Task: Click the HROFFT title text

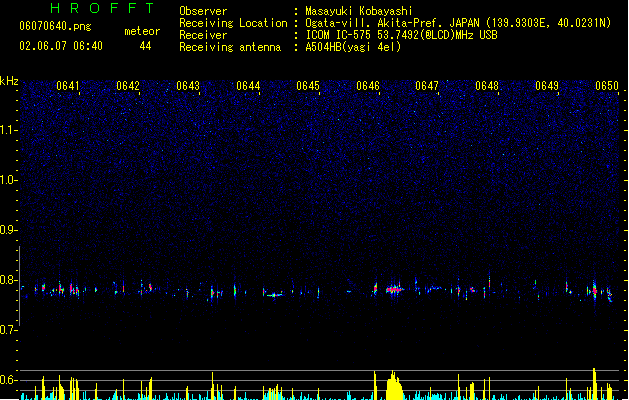Action: point(103,8)
